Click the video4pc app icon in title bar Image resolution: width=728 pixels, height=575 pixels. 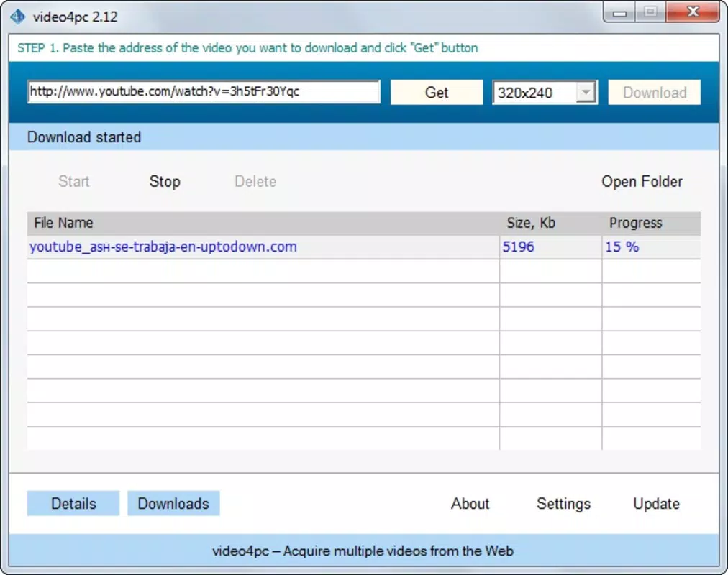coord(18,17)
